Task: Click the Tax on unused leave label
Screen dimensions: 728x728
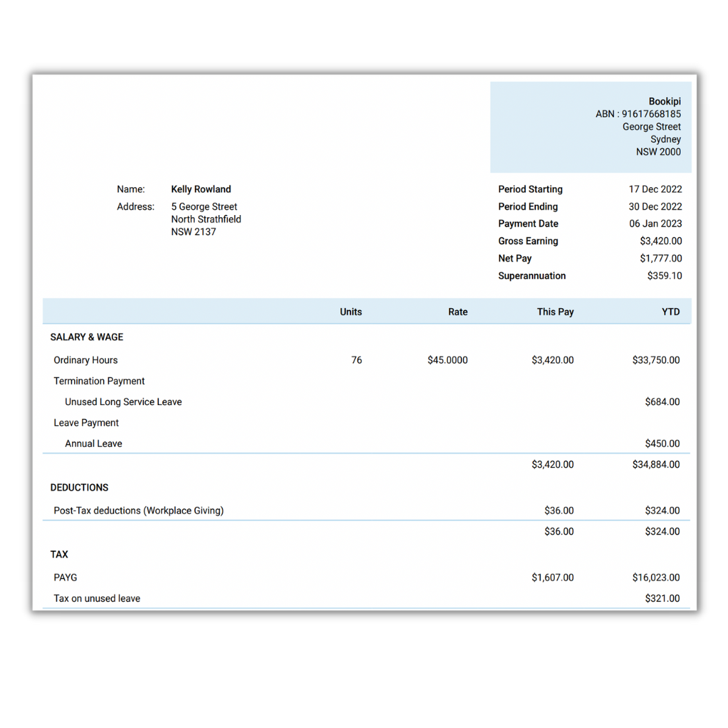Action: click(x=97, y=599)
